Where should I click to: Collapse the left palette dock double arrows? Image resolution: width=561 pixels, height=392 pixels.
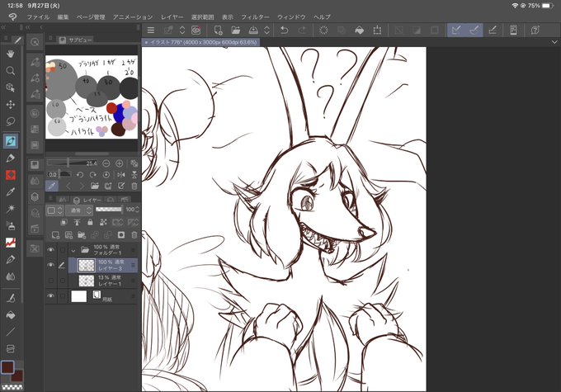tap(2, 27)
